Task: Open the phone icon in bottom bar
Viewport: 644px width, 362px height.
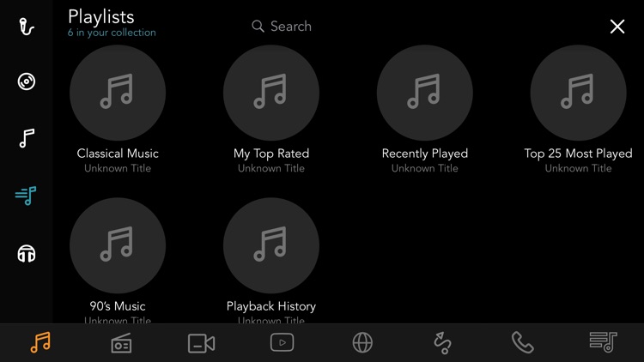Action: tap(522, 343)
